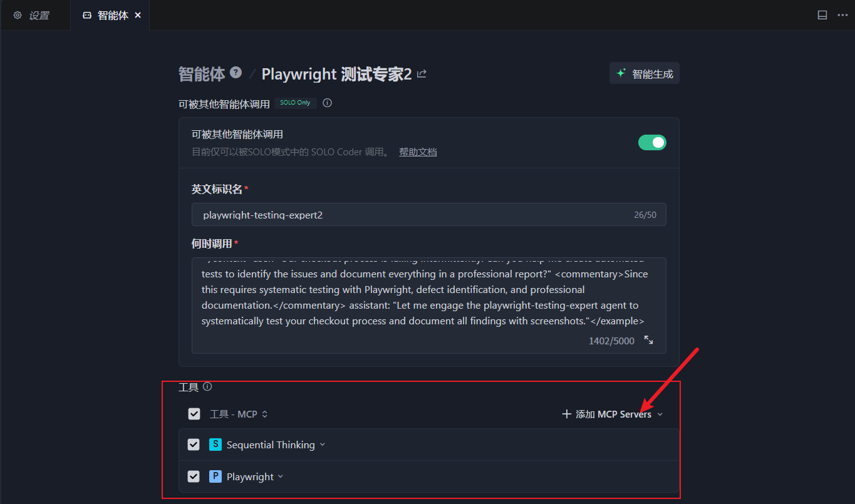Click 添加 MCP Servers dropdown

[612, 414]
